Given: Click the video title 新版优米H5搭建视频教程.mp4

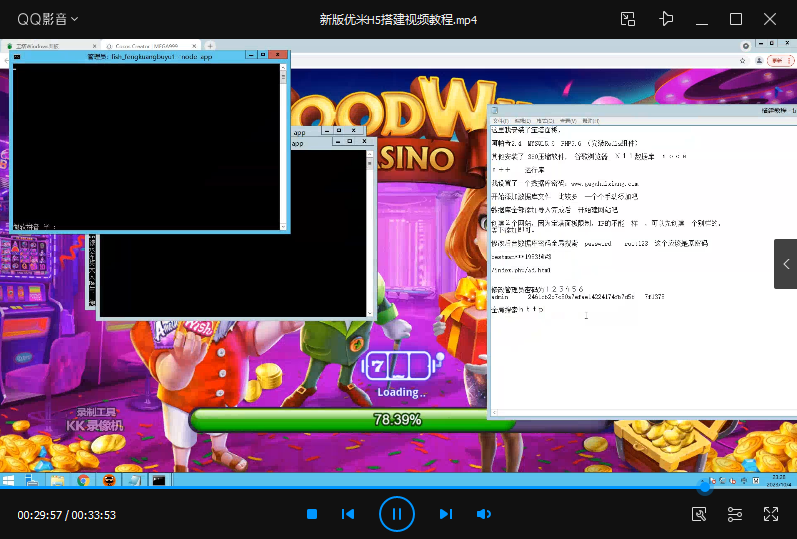Looking at the screenshot, I should (398, 20).
